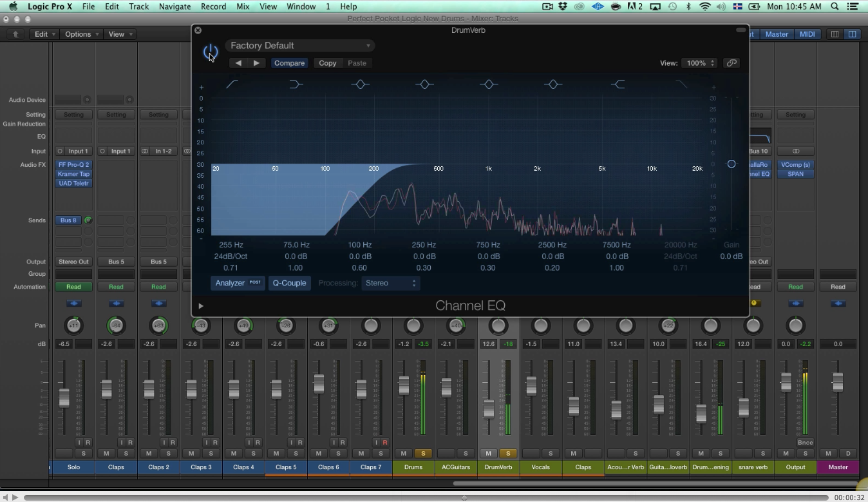Mute the DrumVerb channel strip
The image size is (868, 502).
[489, 454]
